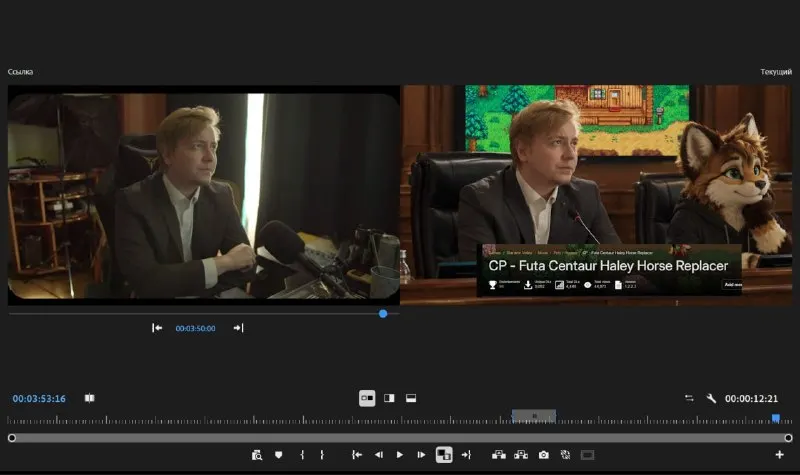
Task: Open the wrench settings menu
Action: tap(711, 398)
